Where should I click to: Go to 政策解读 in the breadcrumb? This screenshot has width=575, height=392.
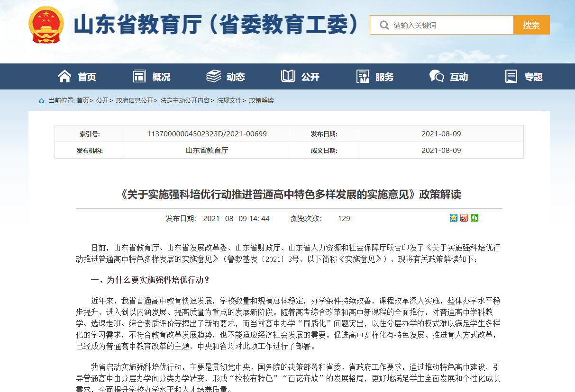coord(262,100)
